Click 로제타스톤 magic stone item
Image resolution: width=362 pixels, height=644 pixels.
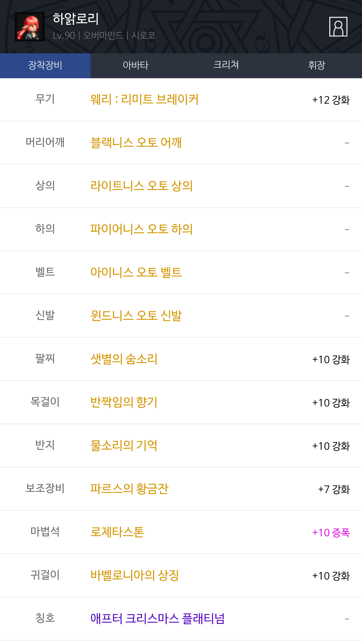click(x=117, y=532)
